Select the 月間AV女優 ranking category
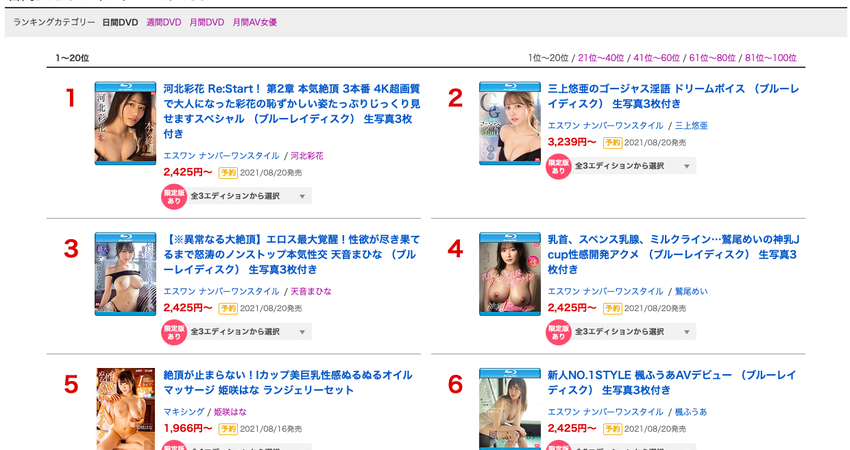This screenshot has width=850, height=450. [x=255, y=22]
